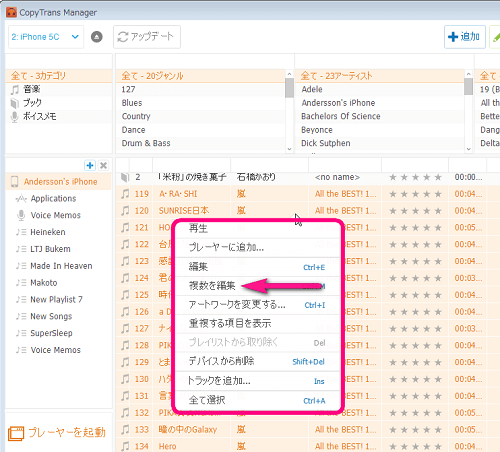The image size is (500, 452).
Task: Choose 複数を編集 from context menu
Action: 258,286
